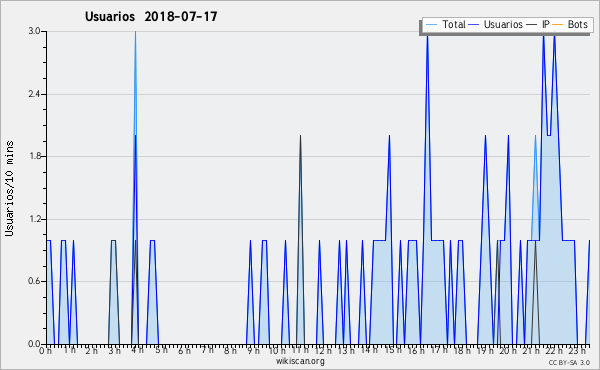Image resolution: width=600 pixels, height=370 pixels.
Task: Click the 0.0 y-axis value
Action: tap(34, 344)
